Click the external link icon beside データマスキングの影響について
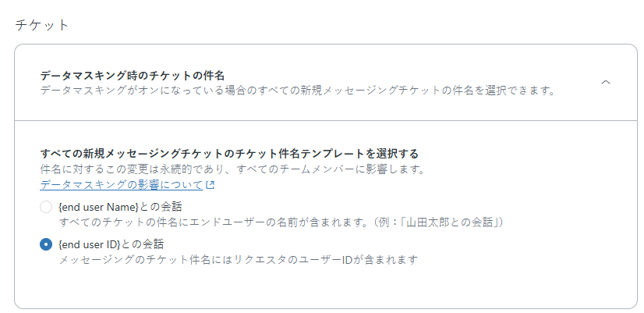 point(211,186)
